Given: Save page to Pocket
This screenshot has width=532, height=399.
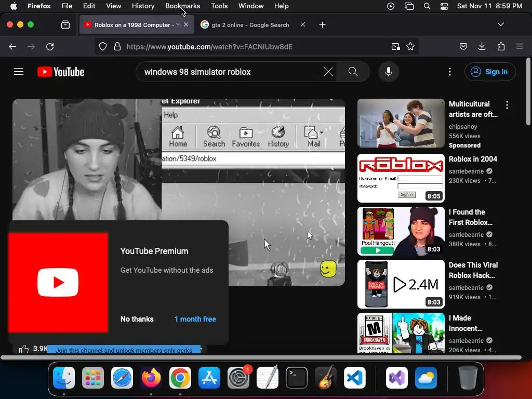Looking at the screenshot, I should click(463, 46).
